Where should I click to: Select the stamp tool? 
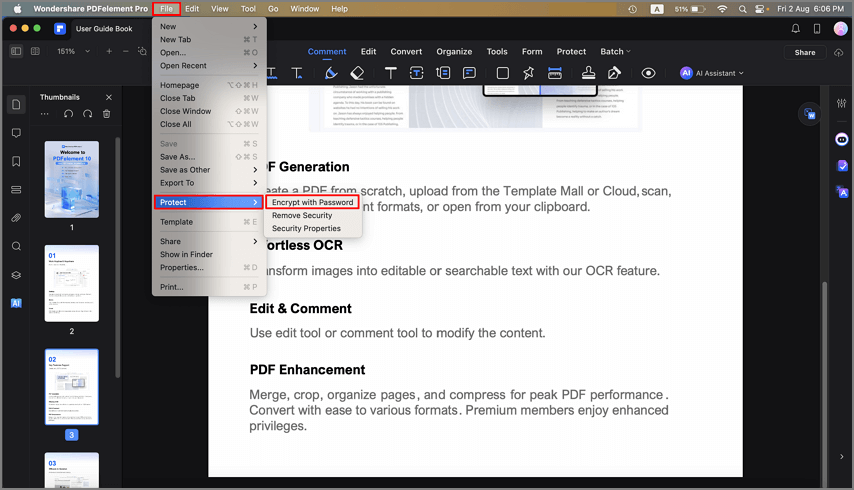pyautogui.click(x=588, y=73)
